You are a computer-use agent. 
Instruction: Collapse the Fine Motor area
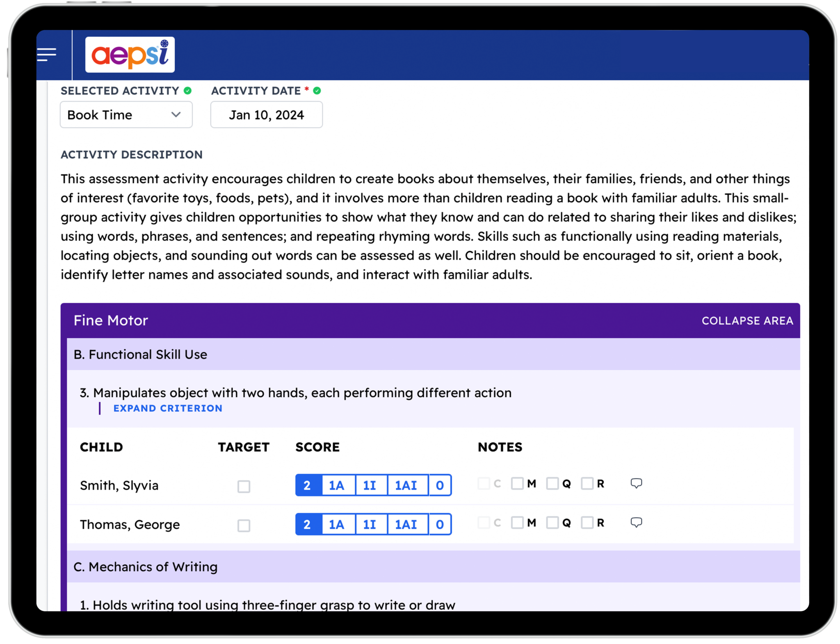747,321
